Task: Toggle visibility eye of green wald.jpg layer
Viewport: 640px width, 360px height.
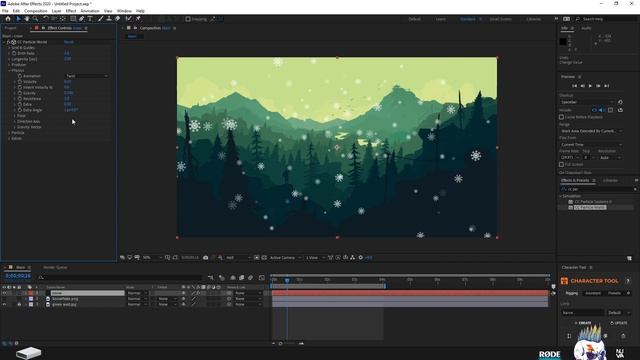Action: pos(4,304)
